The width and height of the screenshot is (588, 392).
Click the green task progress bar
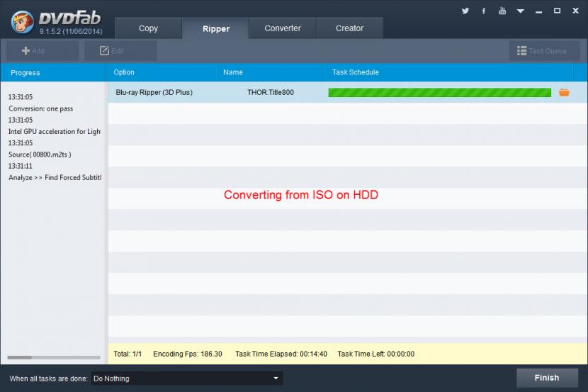(439, 92)
